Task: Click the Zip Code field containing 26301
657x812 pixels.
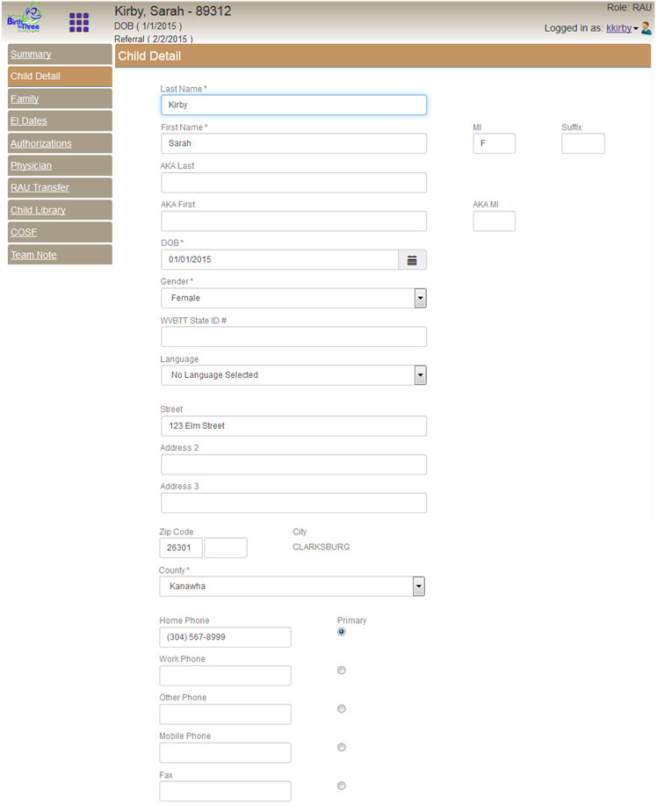Action: click(x=181, y=547)
